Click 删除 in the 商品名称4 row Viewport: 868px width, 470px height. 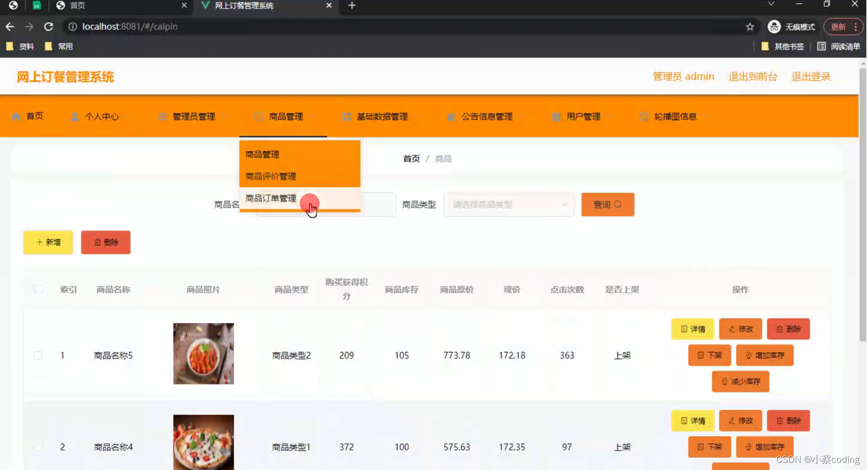click(788, 421)
